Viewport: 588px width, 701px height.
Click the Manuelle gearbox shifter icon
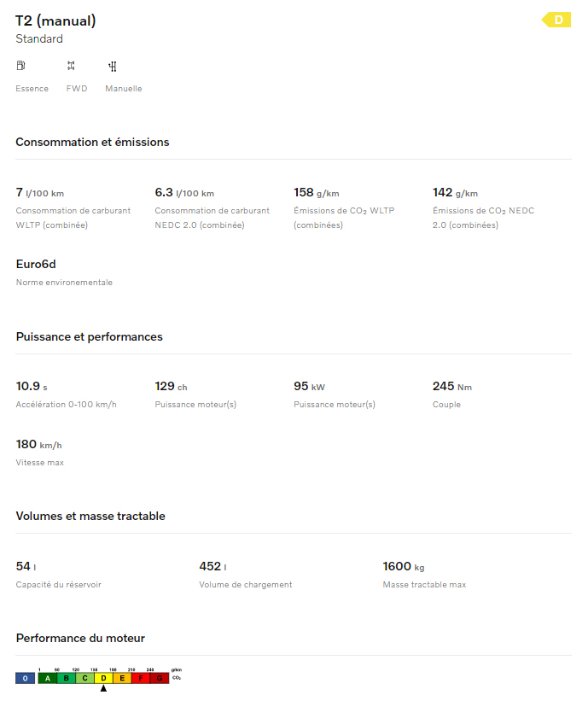pyautogui.click(x=112, y=66)
